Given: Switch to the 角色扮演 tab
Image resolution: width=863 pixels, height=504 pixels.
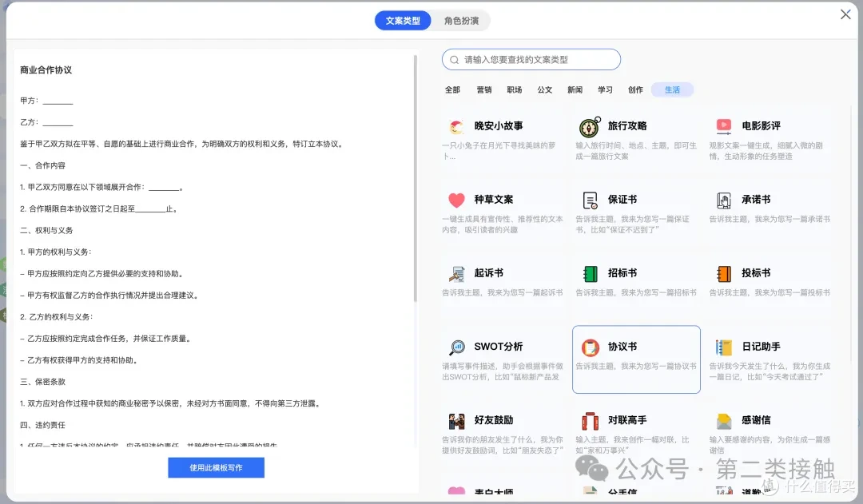Looking at the screenshot, I should click(x=461, y=21).
